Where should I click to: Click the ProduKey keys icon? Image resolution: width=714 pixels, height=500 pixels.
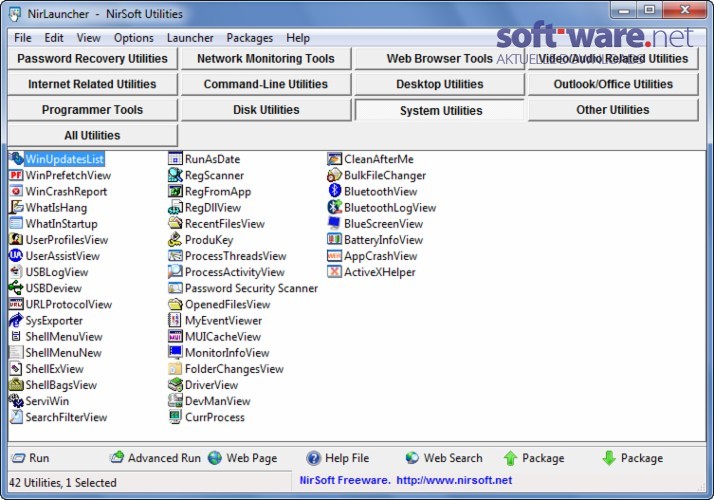tap(175, 240)
